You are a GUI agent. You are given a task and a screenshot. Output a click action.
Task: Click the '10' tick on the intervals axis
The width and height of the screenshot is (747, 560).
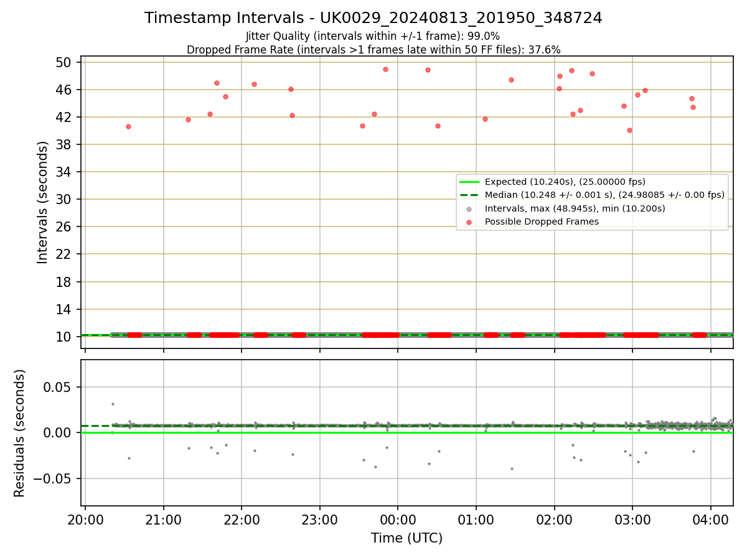64,337
